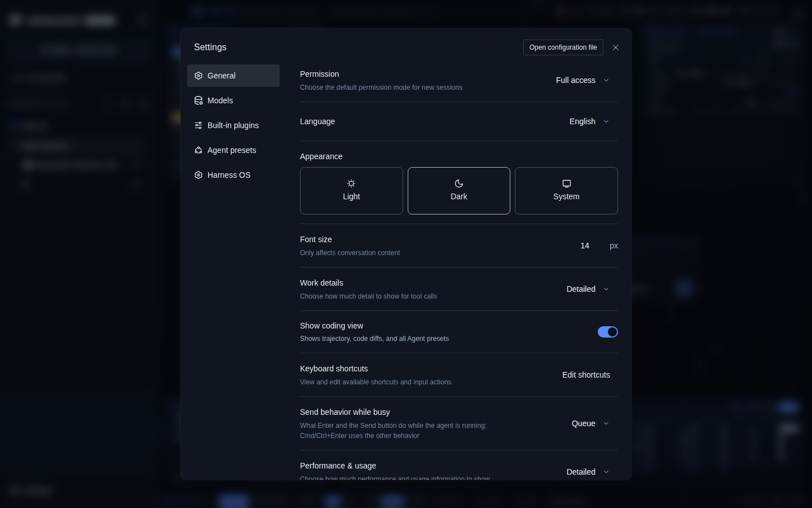
Task: Switch to the Models tab
Action: [233, 100]
